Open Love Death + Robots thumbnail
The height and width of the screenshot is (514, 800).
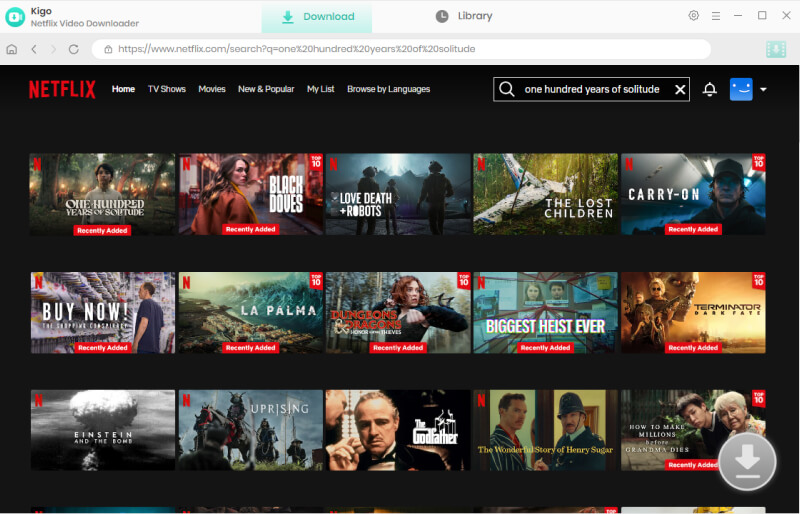pyautogui.click(x=398, y=194)
